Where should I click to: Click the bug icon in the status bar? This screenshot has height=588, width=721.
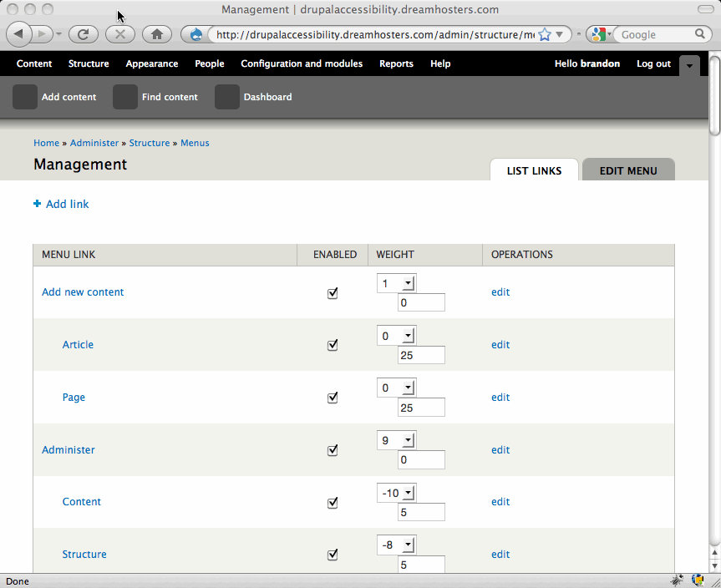(677, 580)
